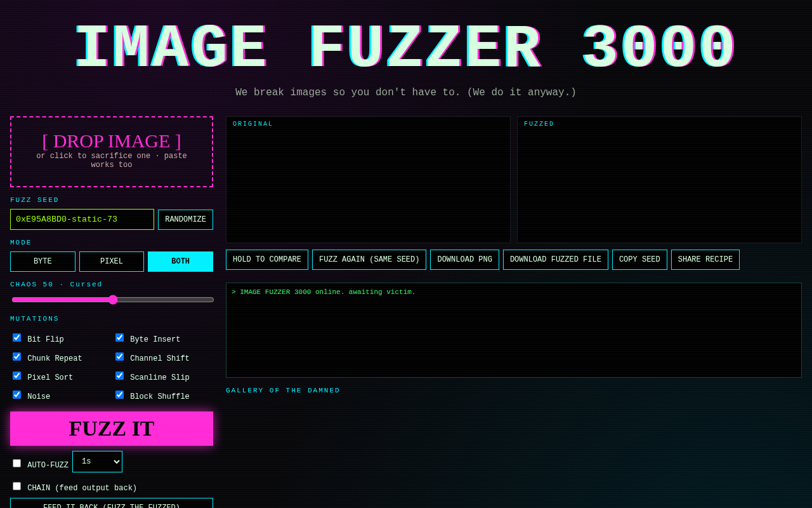Image resolution: width=812 pixels, height=508 pixels.
Task: Click the Drop Image upload zone
Action: (x=112, y=152)
